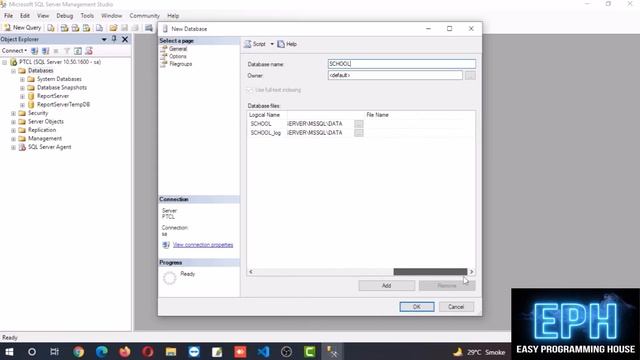Click the Windows Start button
Viewport: 640px width, 360px height.
[9, 351]
